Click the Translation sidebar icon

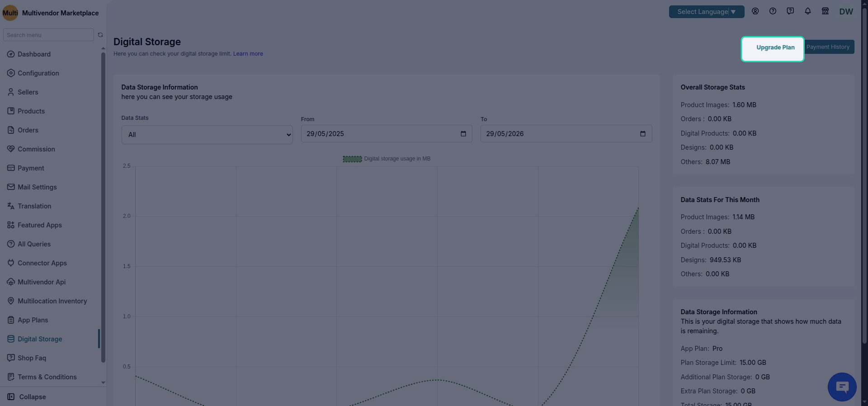pos(11,206)
